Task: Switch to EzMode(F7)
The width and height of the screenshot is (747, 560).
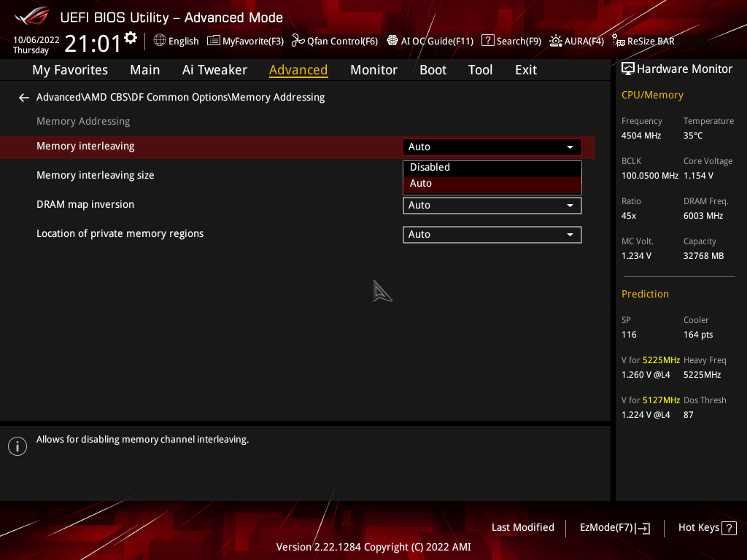Action: [x=614, y=528]
